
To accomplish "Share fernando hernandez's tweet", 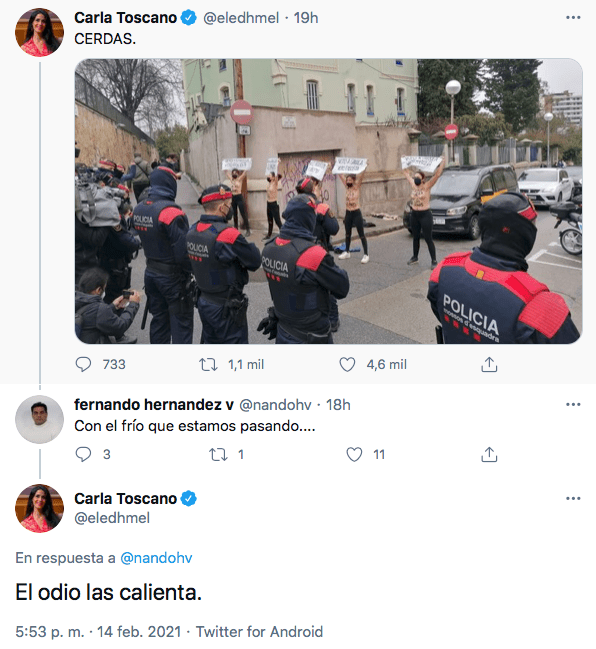I will (x=489, y=454).
